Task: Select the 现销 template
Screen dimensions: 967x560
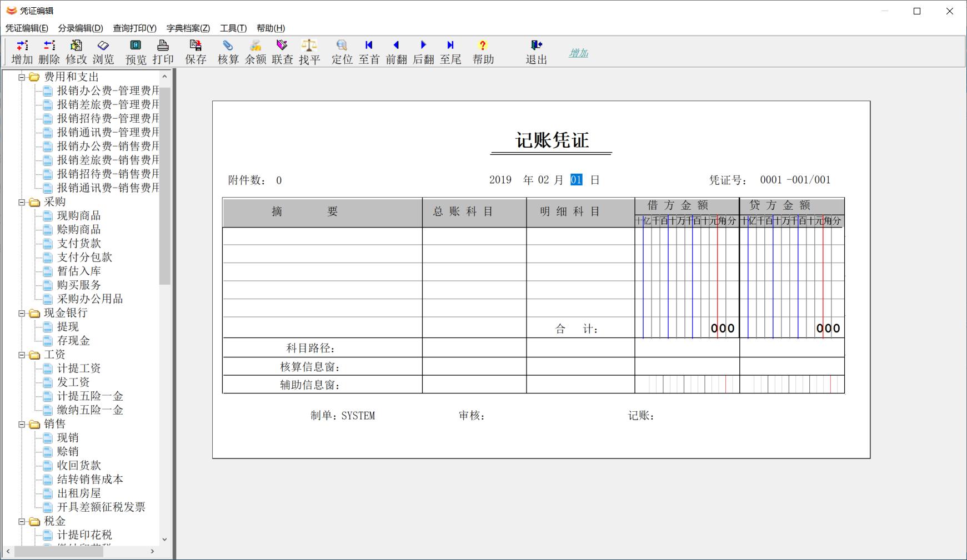Action: coord(68,437)
